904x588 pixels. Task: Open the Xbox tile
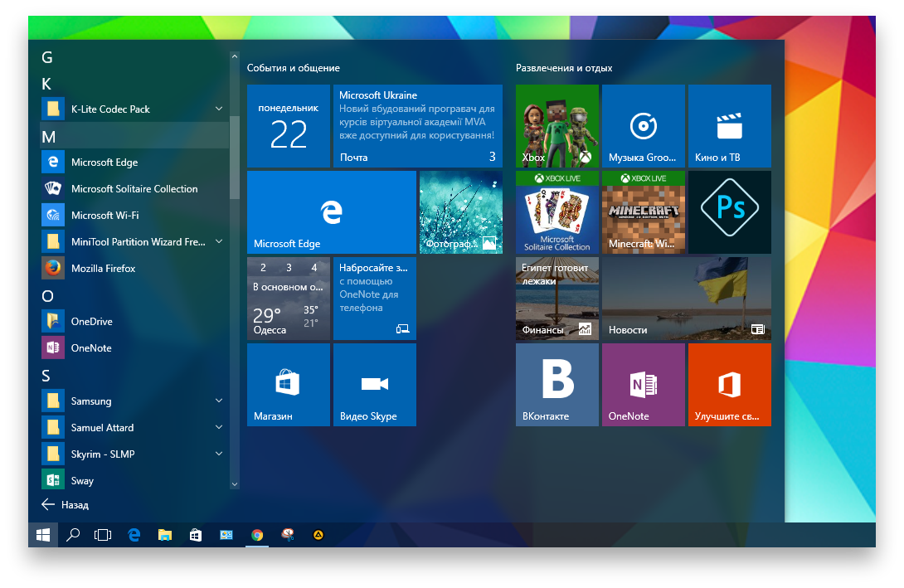[x=557, y=126]
